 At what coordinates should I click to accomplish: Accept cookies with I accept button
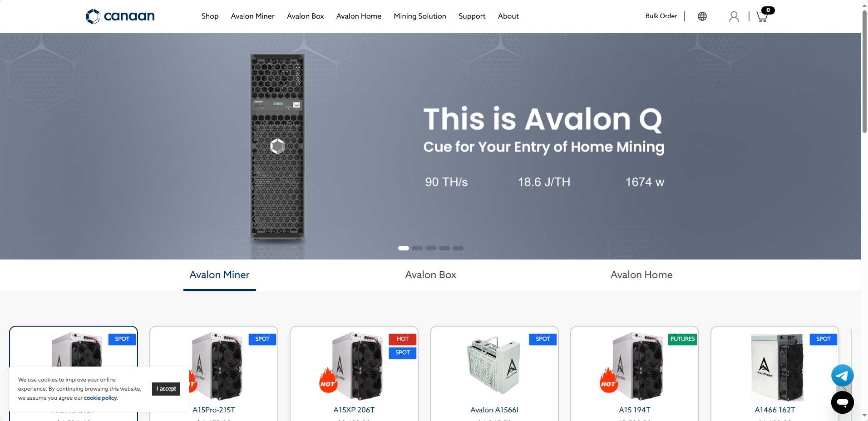click(x=166, y=389)
